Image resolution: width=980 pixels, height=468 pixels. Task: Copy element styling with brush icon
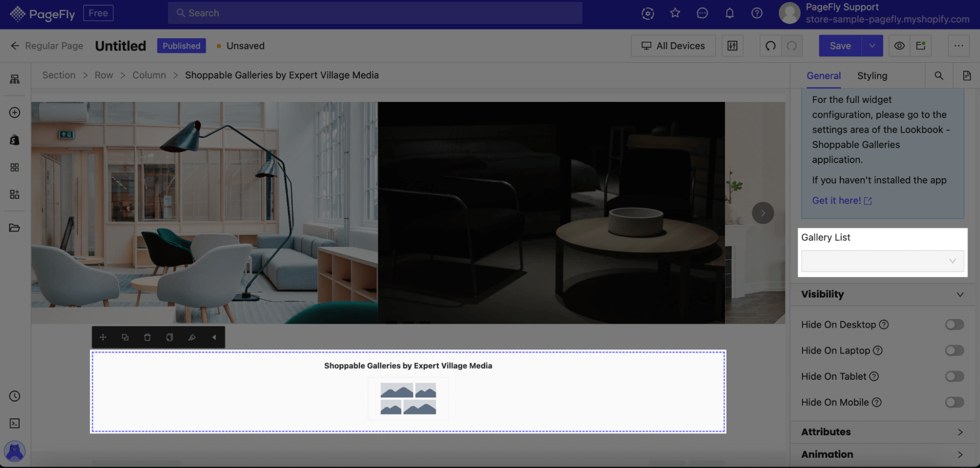[192, 337]
